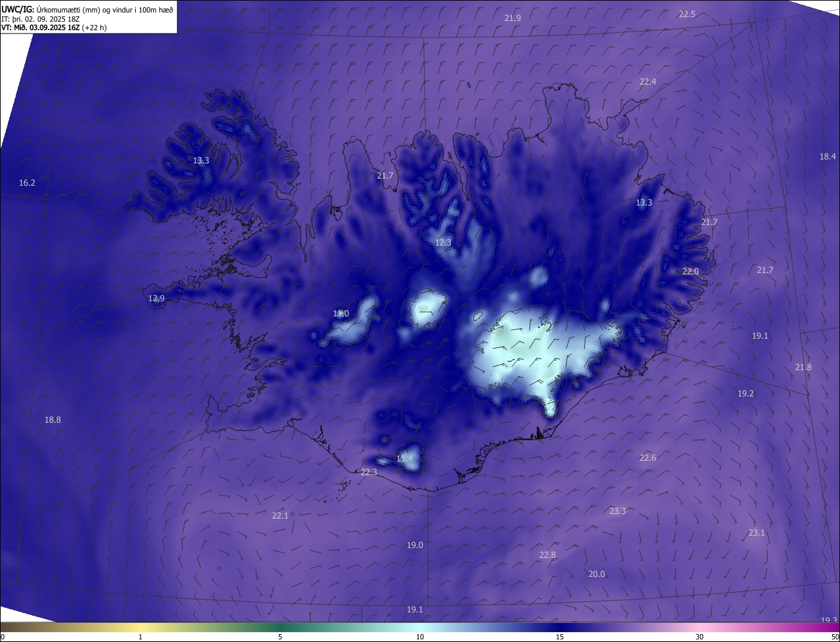Click the map value 20.0
This screenshot has width=840, height=642.
click(x=597, y=574)
